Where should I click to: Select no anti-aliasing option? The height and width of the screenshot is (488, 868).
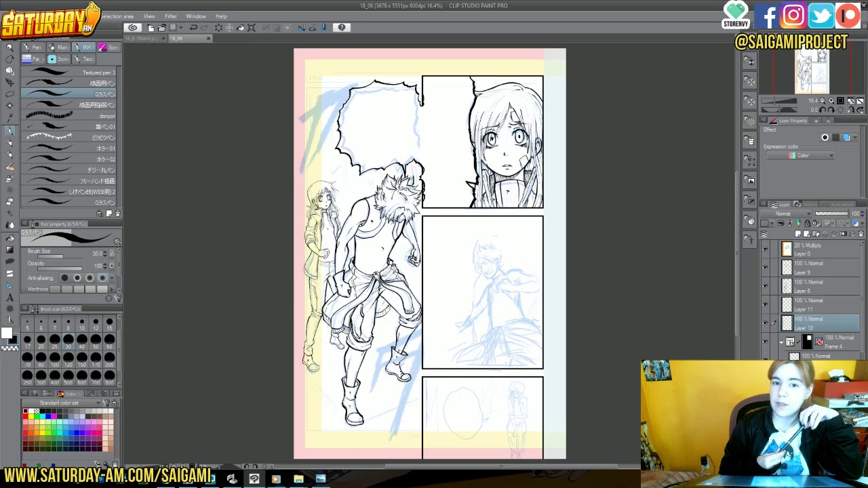coord(64,278)
